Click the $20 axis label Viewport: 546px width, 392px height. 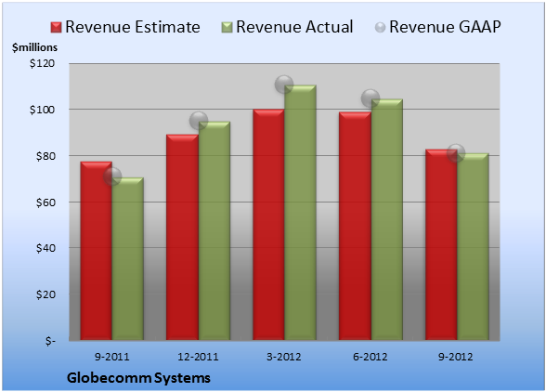[45, 294]
